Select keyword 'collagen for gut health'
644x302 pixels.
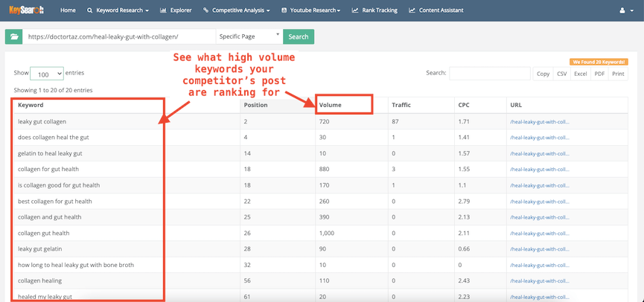[48, 170]
